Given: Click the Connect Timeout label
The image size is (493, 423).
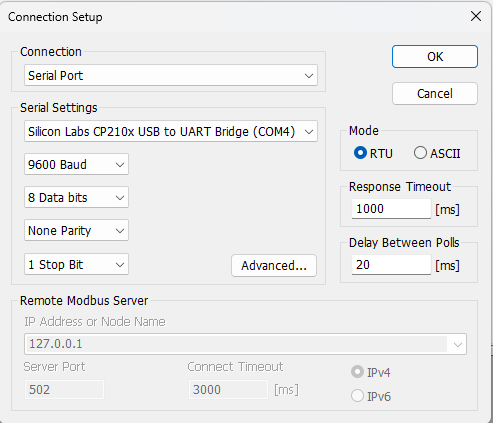Looking at the screenshot, I should (x=235, y=367).
